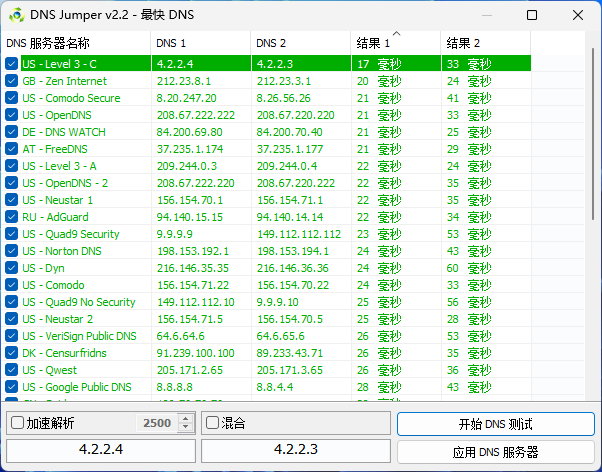
Task: Click the 9.9.9.9 address cell
Action: pyautogui.click(x=175, y=234)
